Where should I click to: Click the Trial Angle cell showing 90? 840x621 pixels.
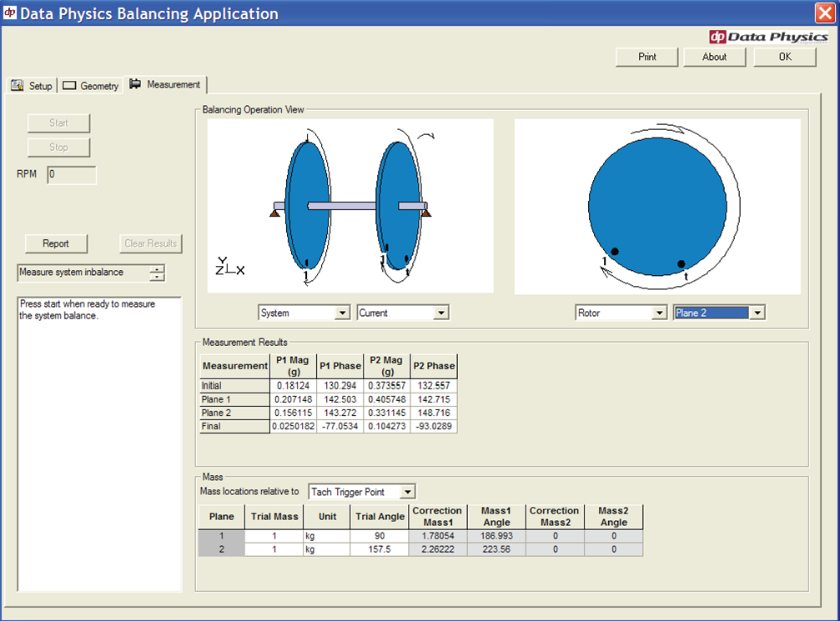(x=380, y=536)
